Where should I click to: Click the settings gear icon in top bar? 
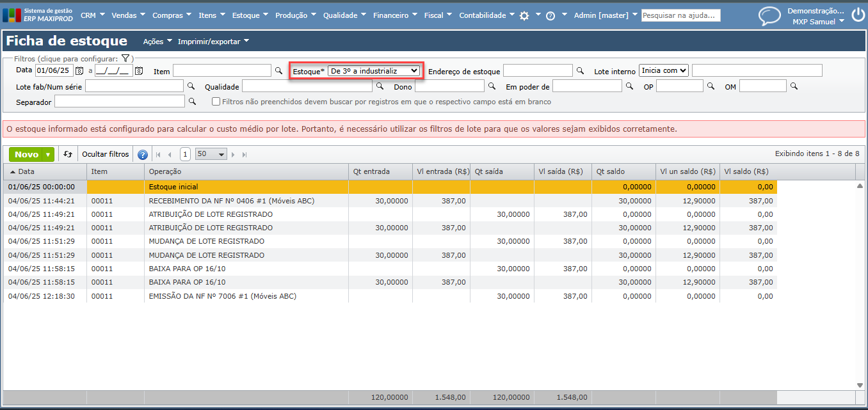tap(524, 15)
